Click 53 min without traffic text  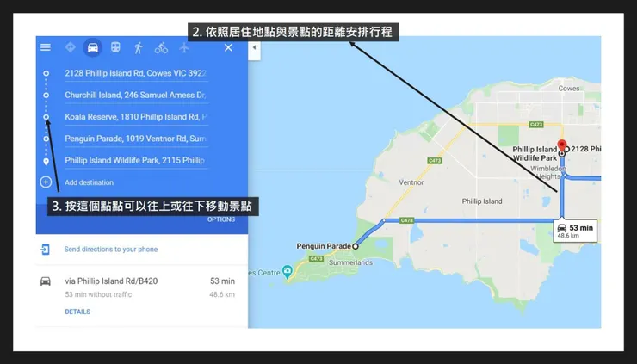coord(98,294)
